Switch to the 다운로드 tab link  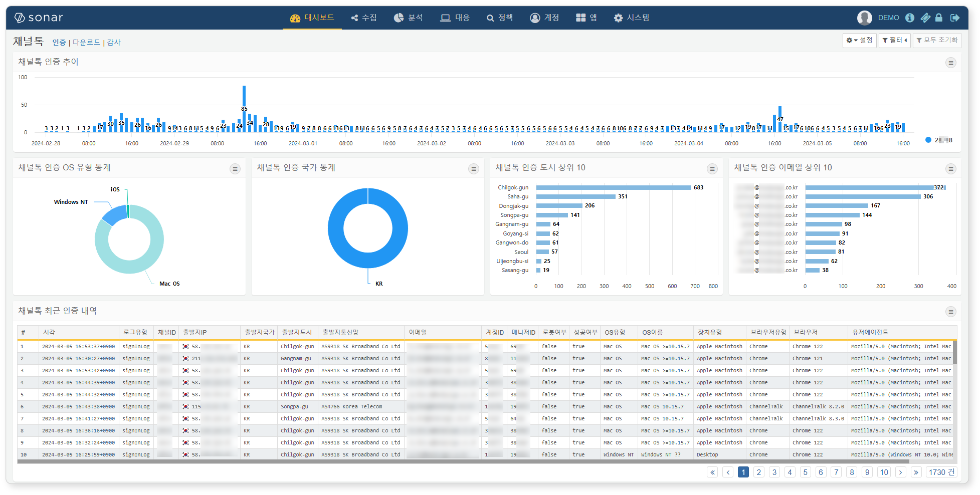(87, 43)
